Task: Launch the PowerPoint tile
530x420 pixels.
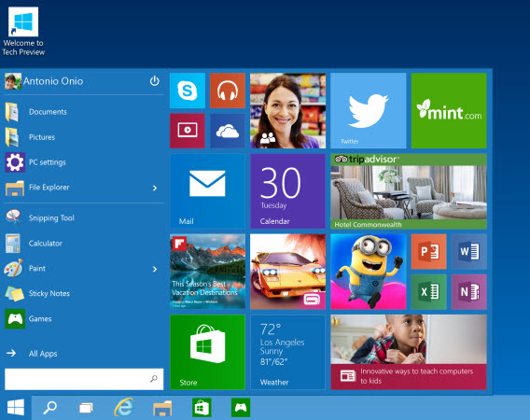Action: tap(428, 252)
